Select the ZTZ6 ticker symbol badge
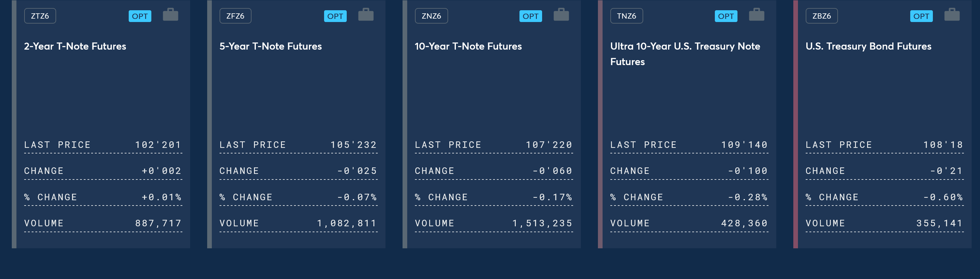Screen dimensions: 980x279 pos(40,16)
